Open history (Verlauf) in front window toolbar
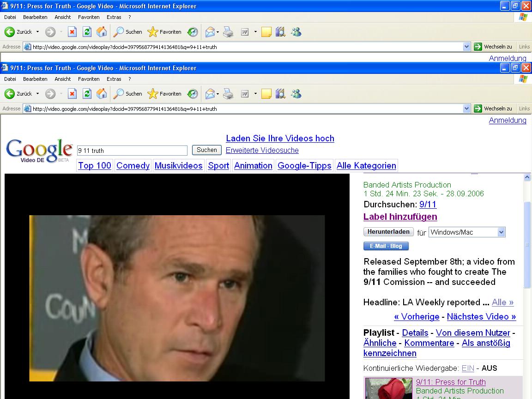Screen dimensions: 532x399 pos(193,94)
